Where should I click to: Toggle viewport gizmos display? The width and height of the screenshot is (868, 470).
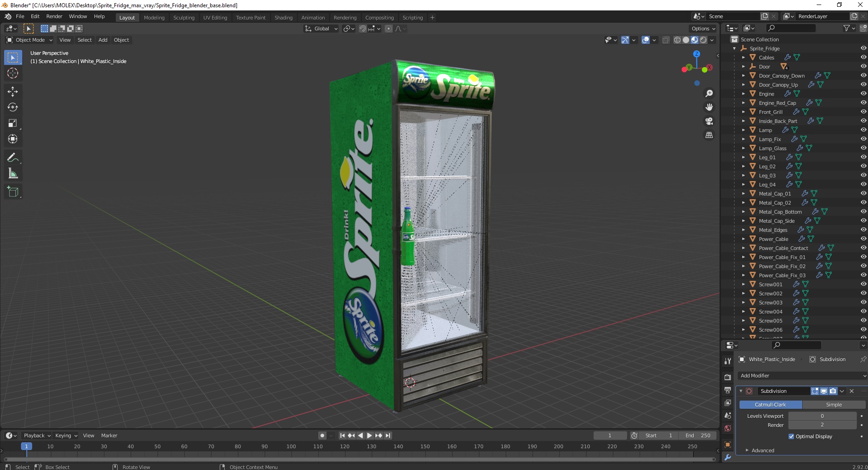[625, 40]
